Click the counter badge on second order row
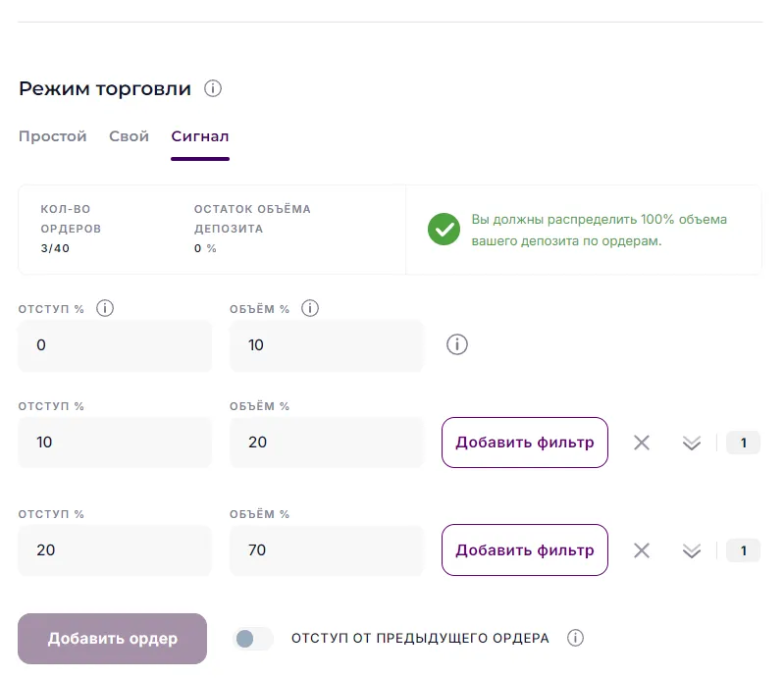The image size is (784, 678). 743,443
